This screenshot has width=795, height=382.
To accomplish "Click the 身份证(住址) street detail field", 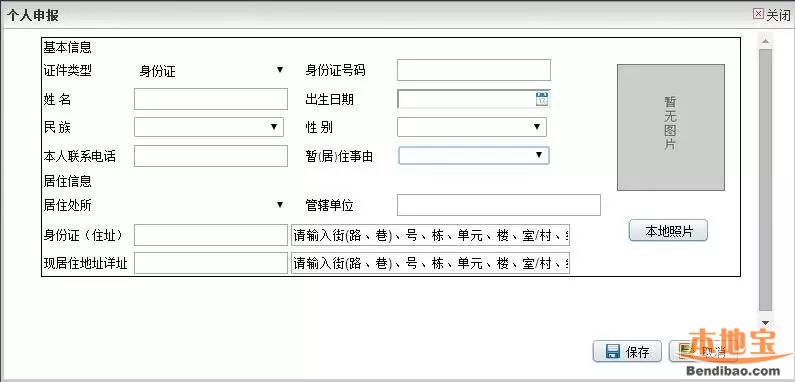I will (430, 235).
